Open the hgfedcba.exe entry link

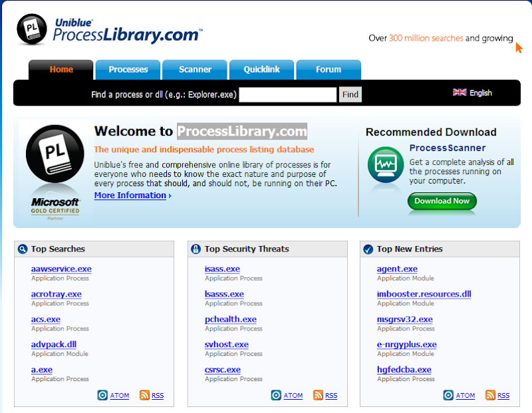point(404,369)
